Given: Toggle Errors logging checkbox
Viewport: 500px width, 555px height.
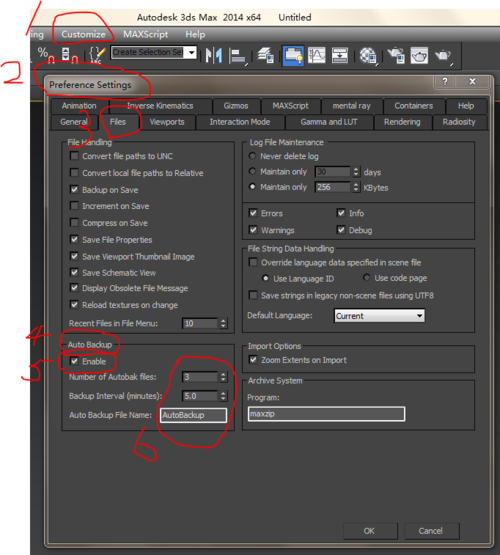Looking at the screenshot, I should click(x=253, y=213).
